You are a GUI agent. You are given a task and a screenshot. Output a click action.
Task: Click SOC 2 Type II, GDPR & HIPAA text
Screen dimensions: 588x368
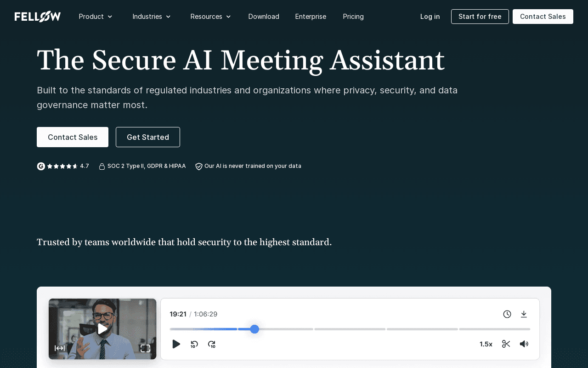(147, 166)
